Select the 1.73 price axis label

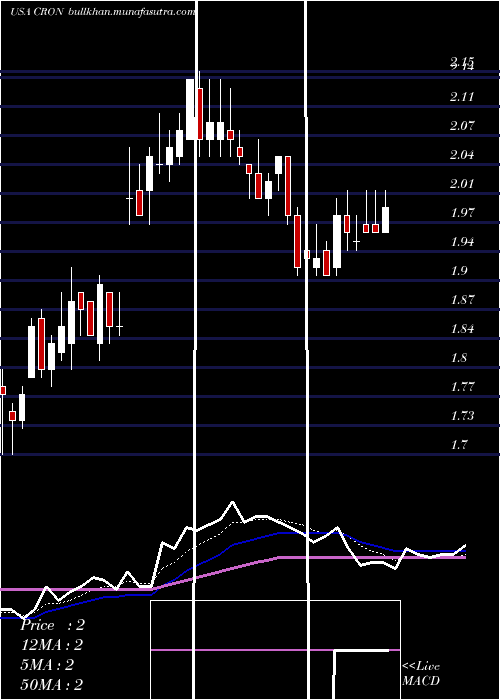[x=462, y=416]
